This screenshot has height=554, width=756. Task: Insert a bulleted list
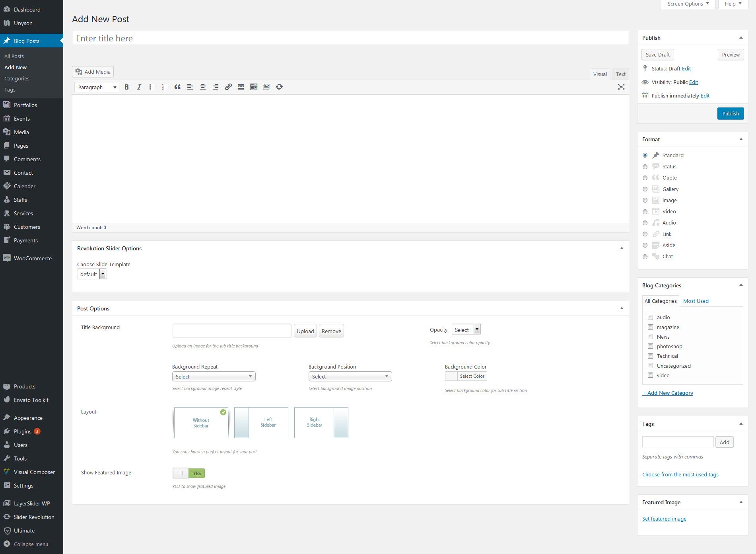click(x=152, y=87)
